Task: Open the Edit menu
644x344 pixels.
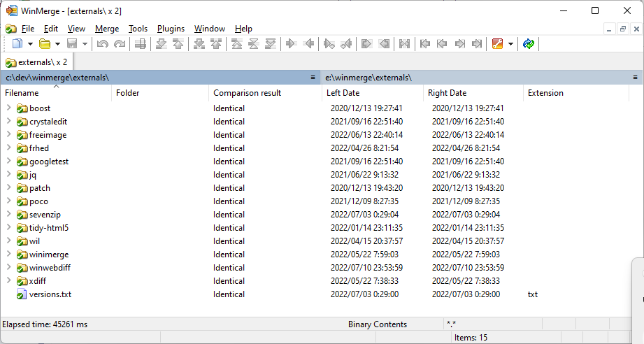Action: [51, 29]
